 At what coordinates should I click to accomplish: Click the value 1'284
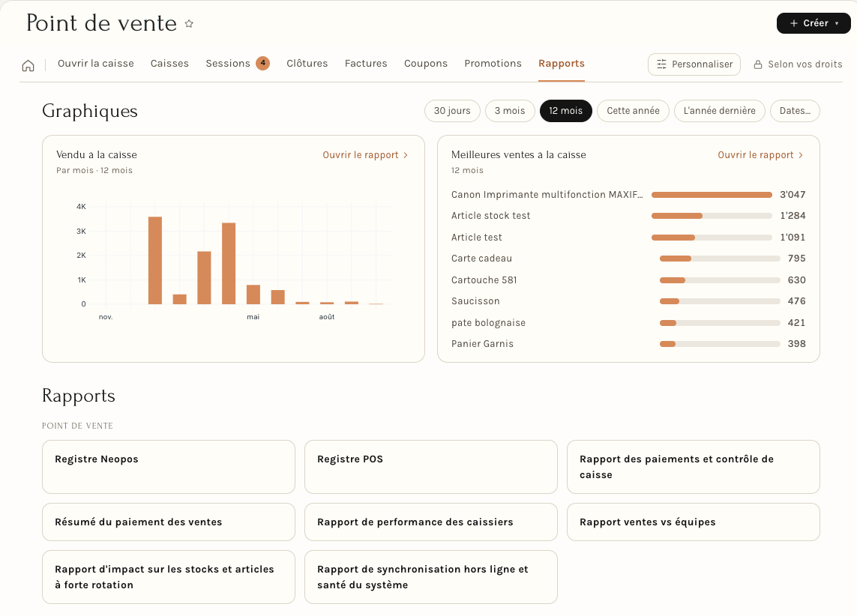[793, 216]
